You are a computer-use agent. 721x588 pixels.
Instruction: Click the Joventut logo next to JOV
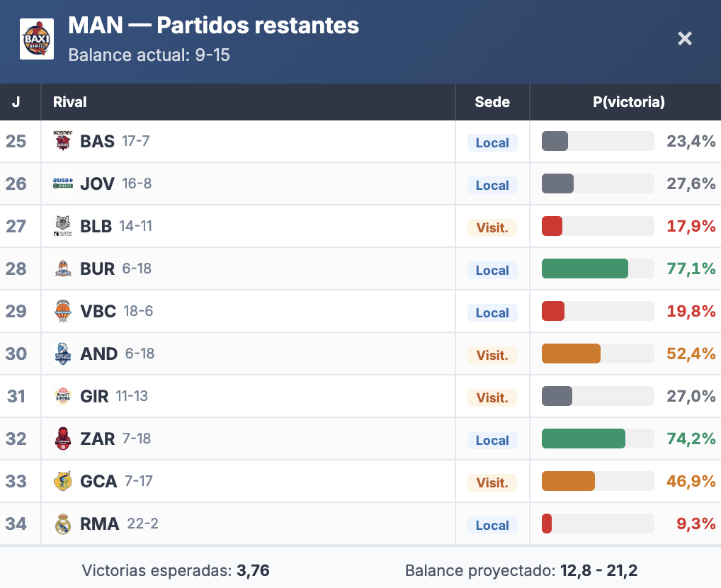(x=63, y=183)
